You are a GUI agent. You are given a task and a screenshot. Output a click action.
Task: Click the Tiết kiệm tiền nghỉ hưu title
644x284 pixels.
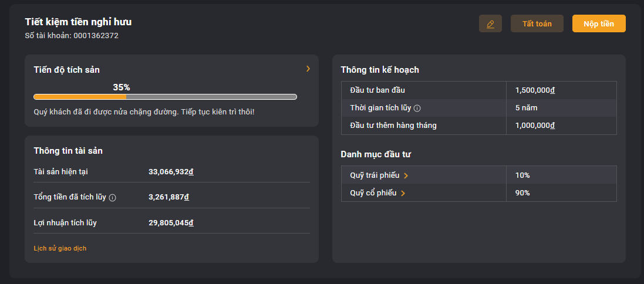click(79, 22)
